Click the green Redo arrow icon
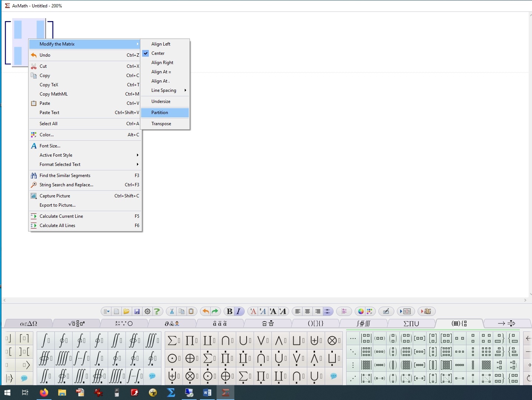The width and height of the screenshot is (532, 400). pyautogui.click(x=215, y=311)
